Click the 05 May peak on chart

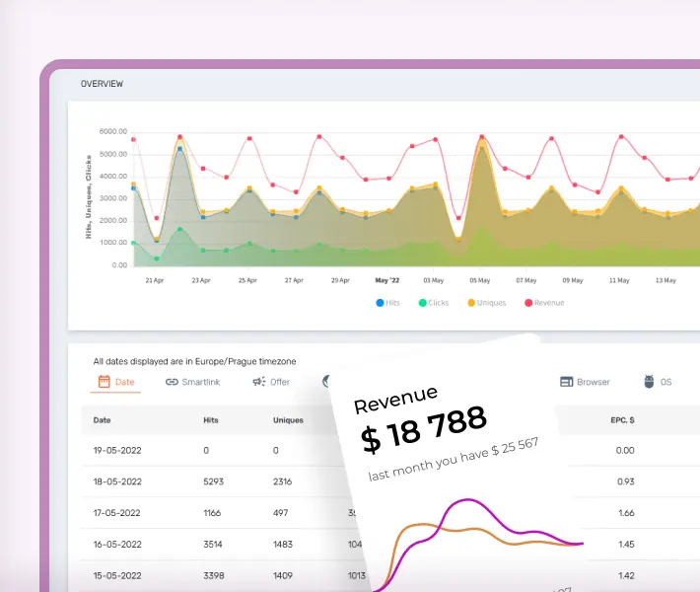pyautogui.click(x=481, y=138)
